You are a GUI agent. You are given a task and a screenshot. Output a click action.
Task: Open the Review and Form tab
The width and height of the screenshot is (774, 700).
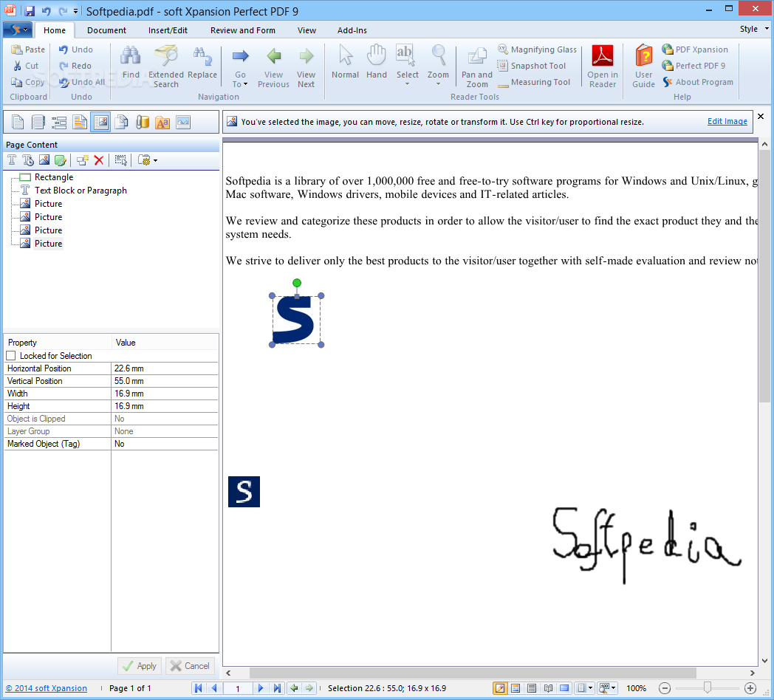click(243, 30)
